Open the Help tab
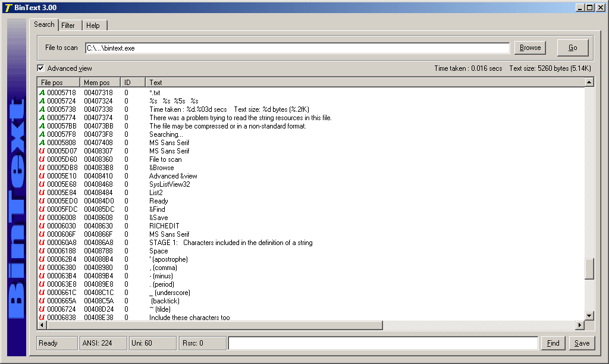This screenshot has width=609, height=364. pos(93,26)
